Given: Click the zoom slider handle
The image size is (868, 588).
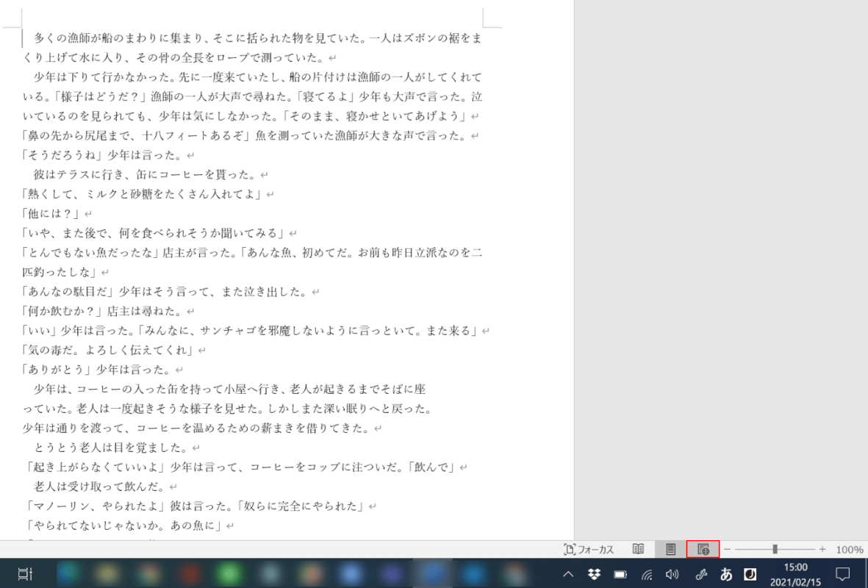Looking at the screenshot, I should pyautogui.click(x=775, y=549).
